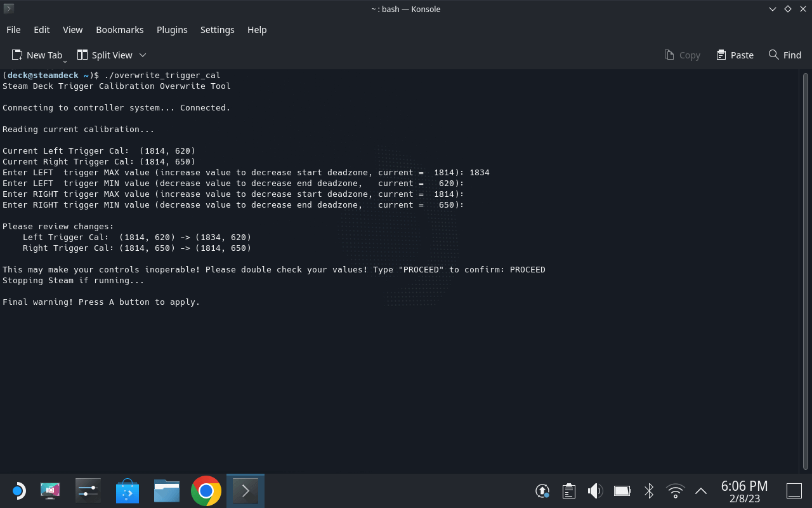Click "Final warning! Press A button to apply."
The width and height of the screenshot is (812, 508).
click(101, 302)
